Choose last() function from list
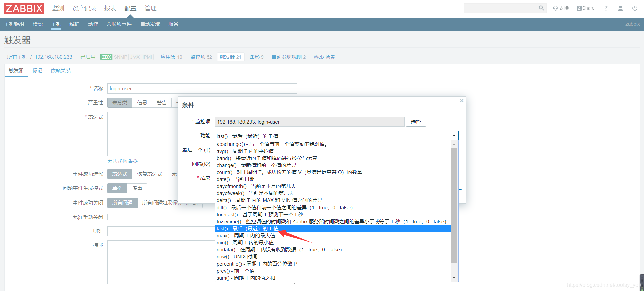Viewport: 644px width, 291px height. [333, 229]
